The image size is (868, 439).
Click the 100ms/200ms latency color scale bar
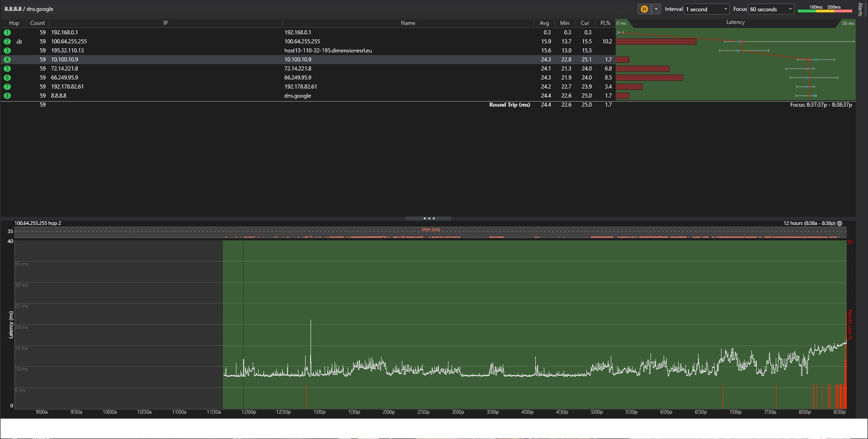(x=825, y=10)
